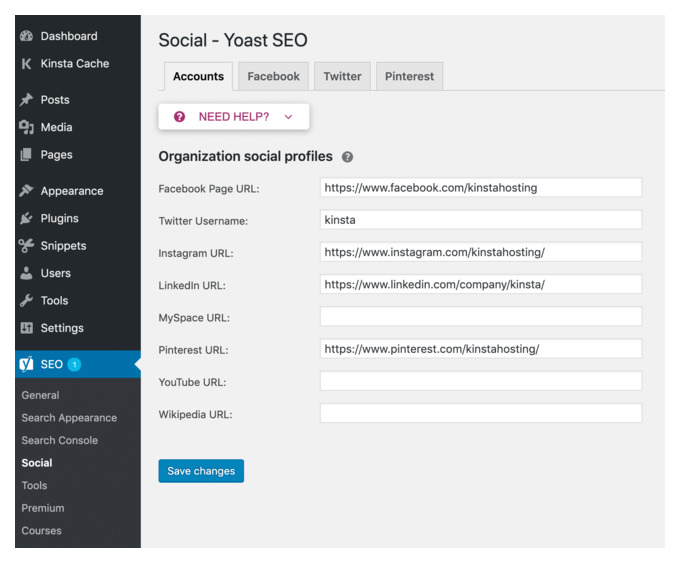Viewport: 680px width, 563px height.
Task: Open the Twitter tab
Action: [342, 76]
